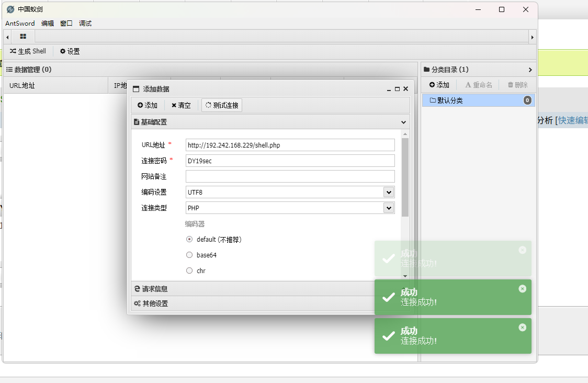Open the AntSword menu
588x383 pixels.
(x=20, y=23)
